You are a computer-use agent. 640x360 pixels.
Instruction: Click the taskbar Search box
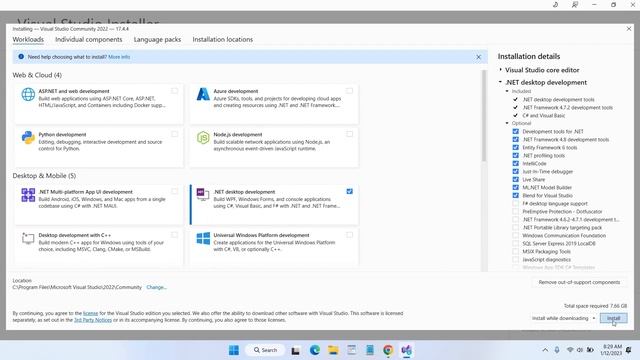click(x=265, y=350)
